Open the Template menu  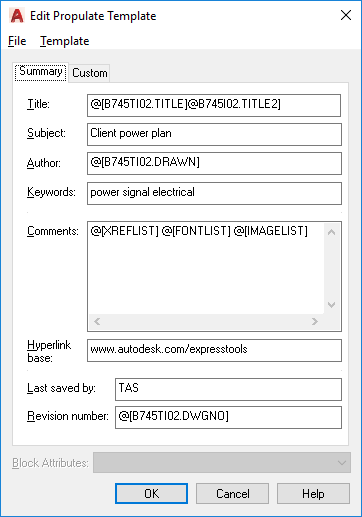pyautogui.click(x=65, y=41)
